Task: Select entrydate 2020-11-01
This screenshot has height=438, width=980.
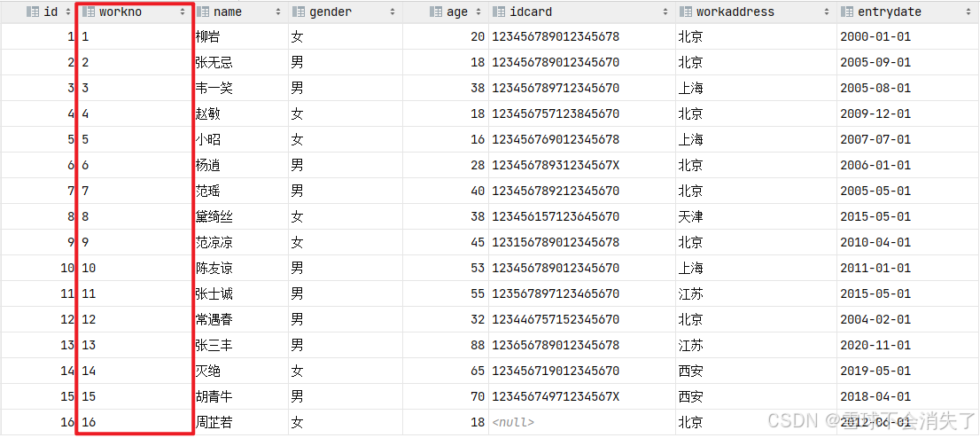Action: pos(875,345)
